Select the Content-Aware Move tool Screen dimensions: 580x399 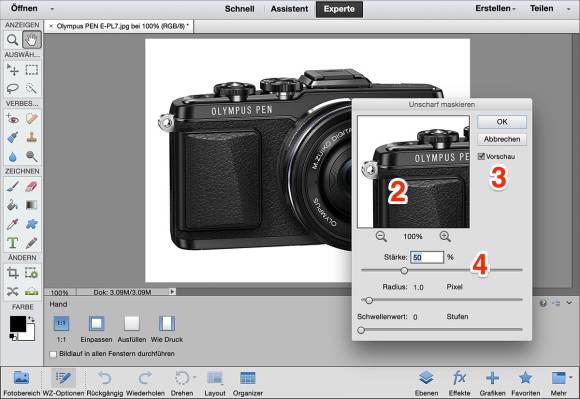pos(13,292)
